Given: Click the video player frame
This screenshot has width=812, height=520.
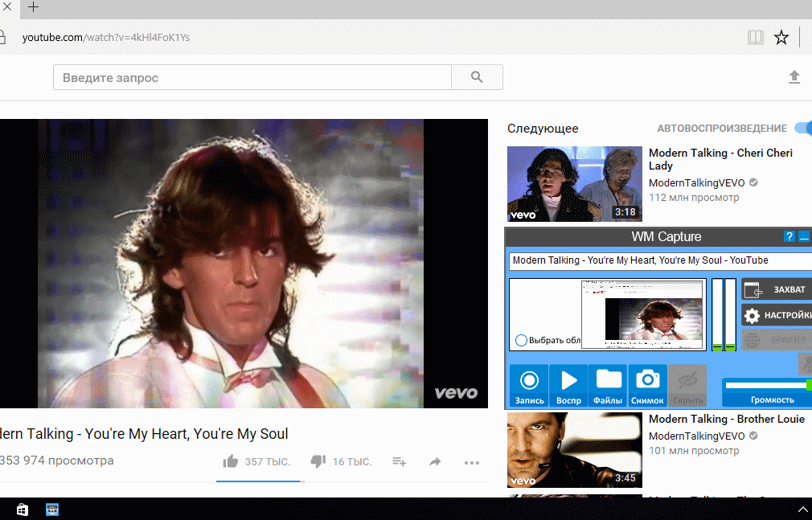Looking at the screenshot, I should pyautogui.click(x=244, y=264).
